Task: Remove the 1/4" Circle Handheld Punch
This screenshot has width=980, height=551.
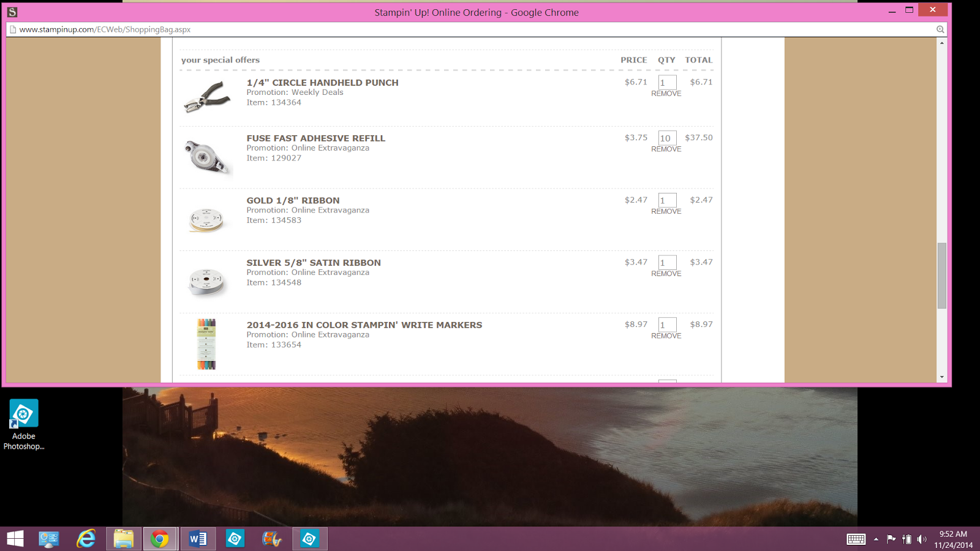Action: [x=666, y=94]
